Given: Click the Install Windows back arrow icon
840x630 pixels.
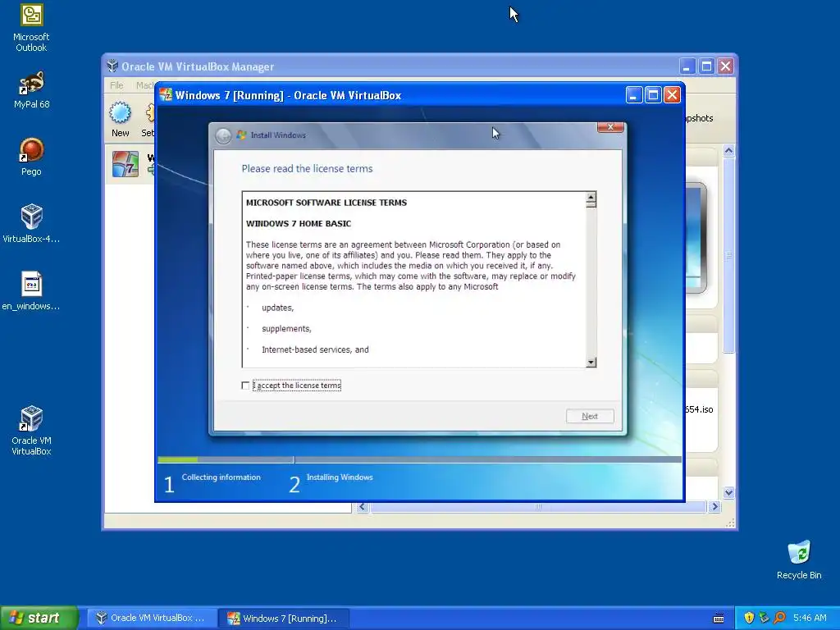Looking at the screenshot, I should [x=223, y=135].
